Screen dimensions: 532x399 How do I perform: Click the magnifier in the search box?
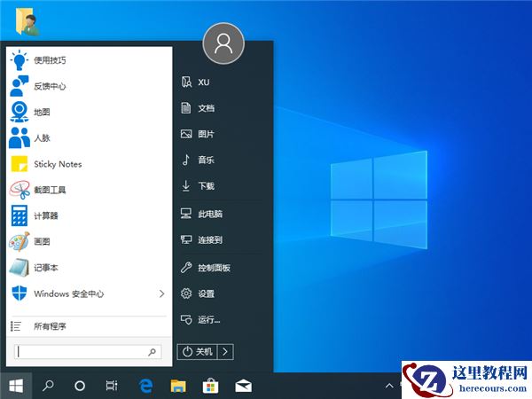[152, 352]
